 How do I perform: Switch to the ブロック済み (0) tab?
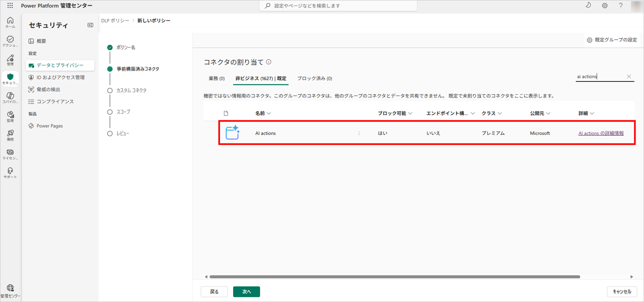point(314,79)
